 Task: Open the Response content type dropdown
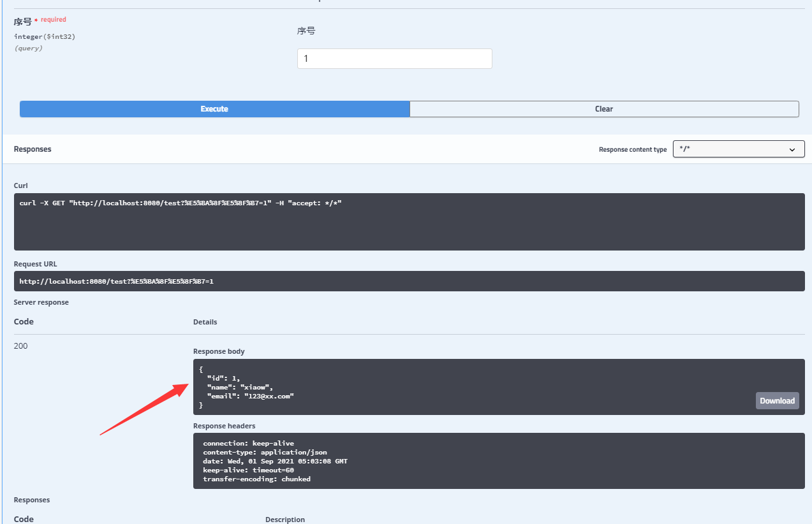click(x=739, y=149)
